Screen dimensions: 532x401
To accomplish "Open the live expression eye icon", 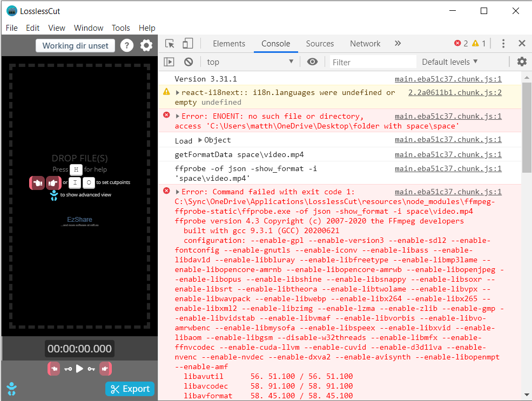I will (313, 62).
